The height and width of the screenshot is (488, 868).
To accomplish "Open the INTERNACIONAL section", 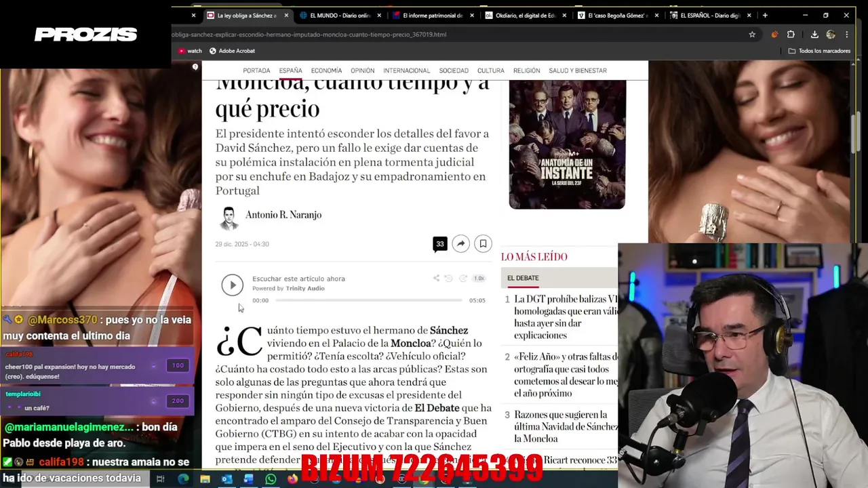I will click(406, 70).
